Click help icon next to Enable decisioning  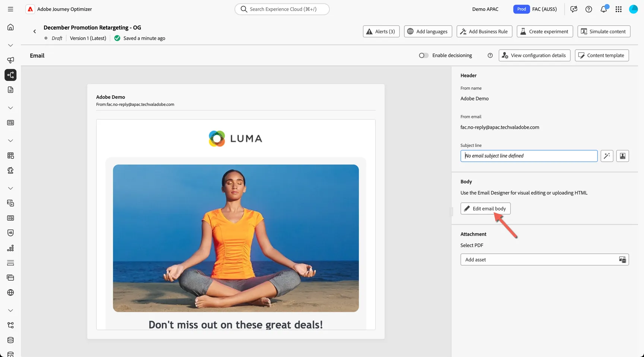coord(490,56)
